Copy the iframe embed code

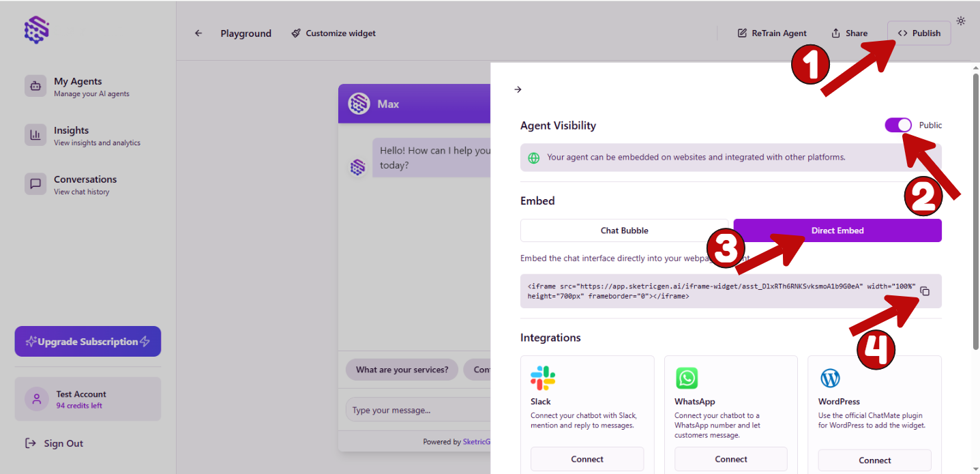(925, 291)
